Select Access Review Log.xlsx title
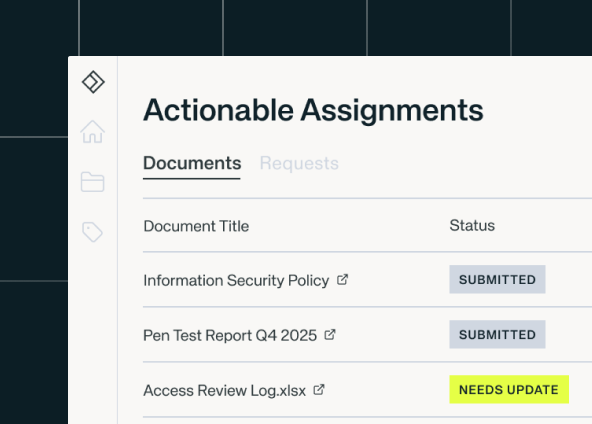This screenshot has height=424, width=592. tap(224, 390)
